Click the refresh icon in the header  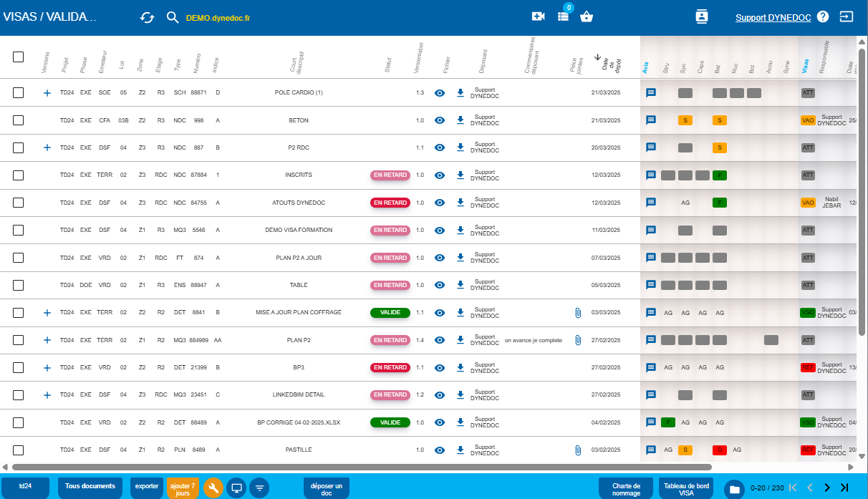point(147,17)
